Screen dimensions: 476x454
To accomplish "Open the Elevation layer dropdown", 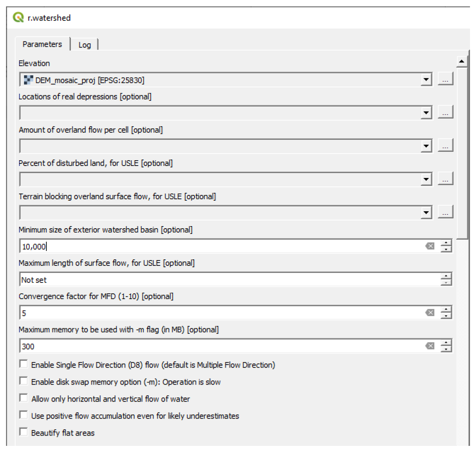I will 426,80.
